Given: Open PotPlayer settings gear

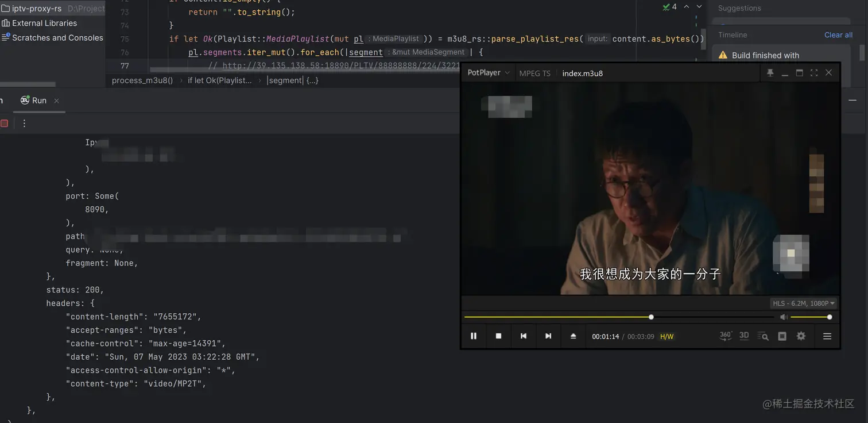Looking at the screenshot, I should coord(801,336).
